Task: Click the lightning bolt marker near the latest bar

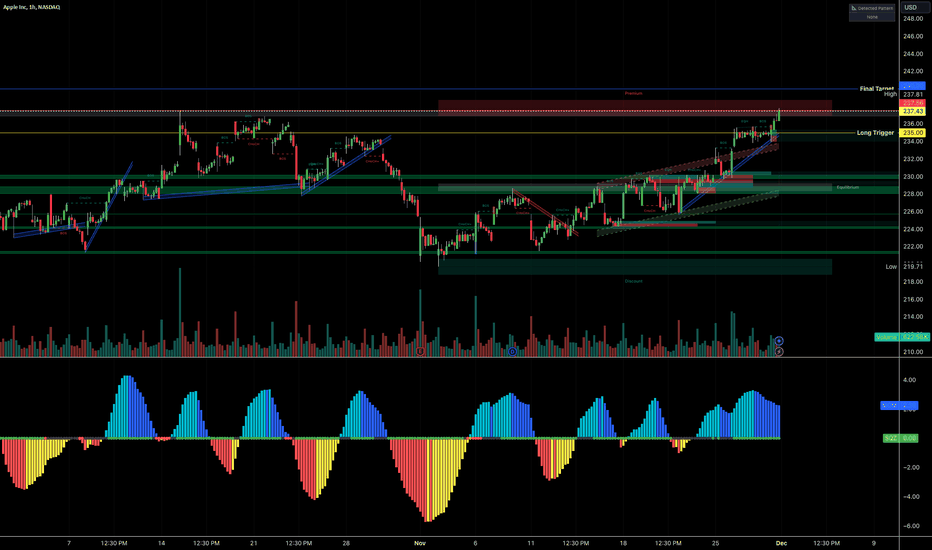Action: [779, 351]
